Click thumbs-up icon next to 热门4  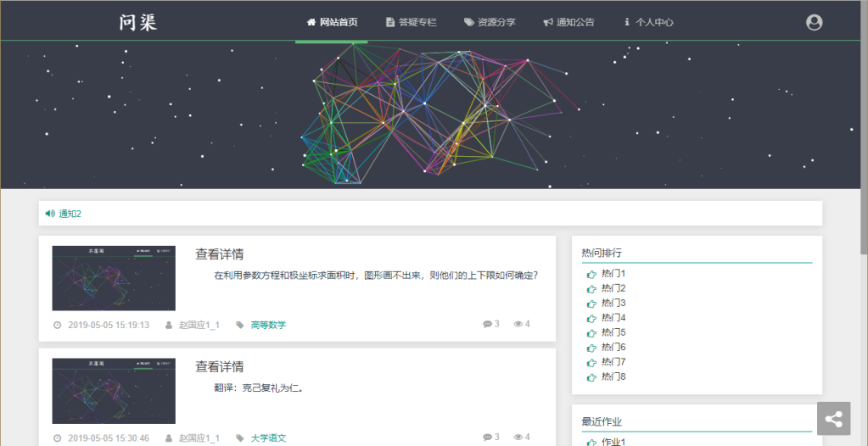click(591, 318)
